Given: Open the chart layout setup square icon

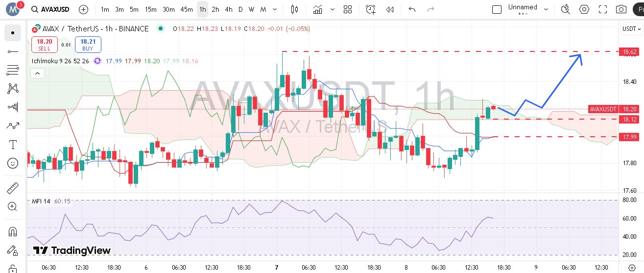Looking at the screenshot, I should [497, 9].
